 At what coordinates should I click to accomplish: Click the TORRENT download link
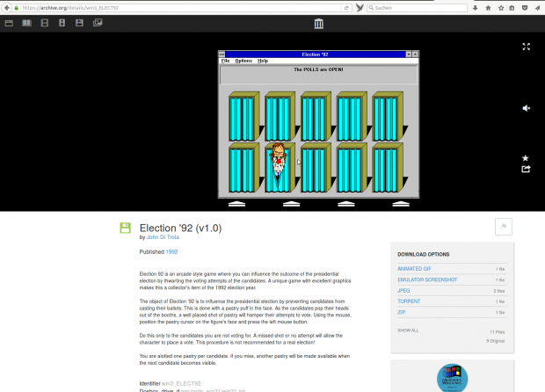point(410,301)
